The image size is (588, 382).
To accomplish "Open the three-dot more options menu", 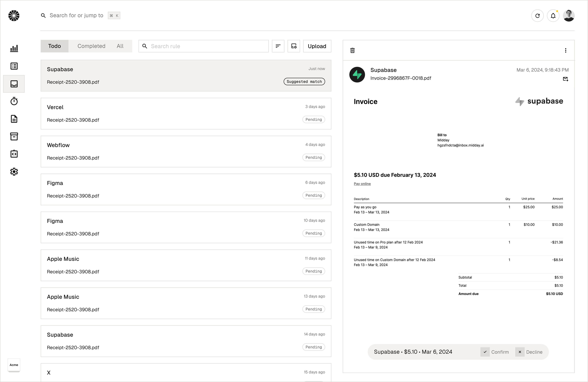I will 565,50.
